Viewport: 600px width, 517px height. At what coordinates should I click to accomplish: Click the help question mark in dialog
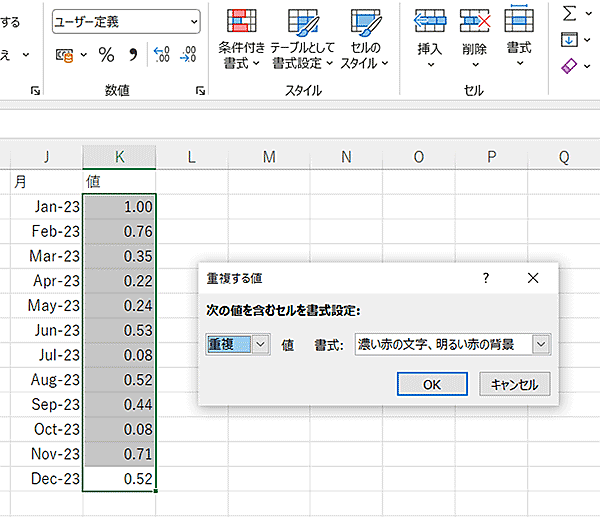click(486, 277)
